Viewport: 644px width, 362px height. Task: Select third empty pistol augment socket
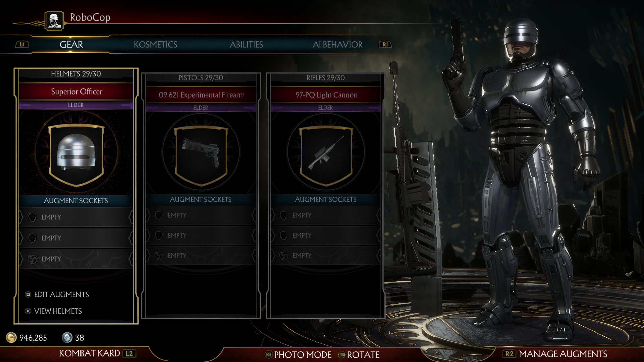(201, 255)
